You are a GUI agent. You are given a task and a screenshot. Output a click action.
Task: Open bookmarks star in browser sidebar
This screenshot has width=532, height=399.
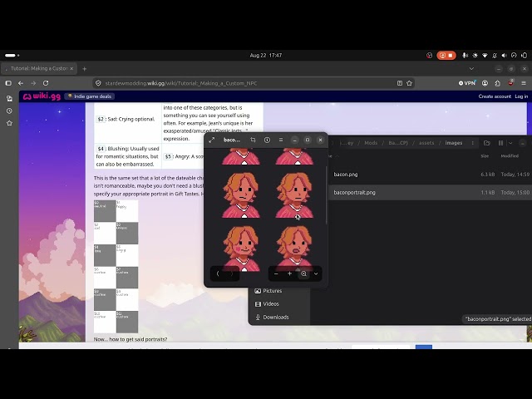point(9,123)
